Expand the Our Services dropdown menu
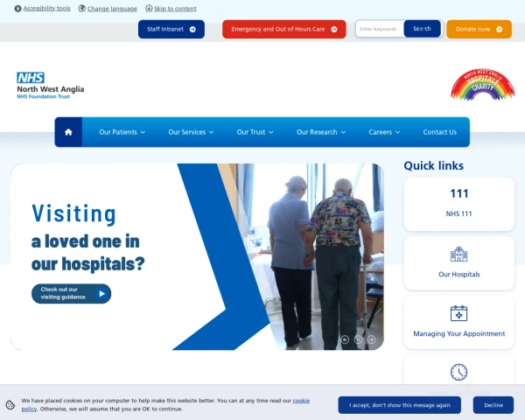Viewport: 525px width, 420px height. [x=191, y=132]
